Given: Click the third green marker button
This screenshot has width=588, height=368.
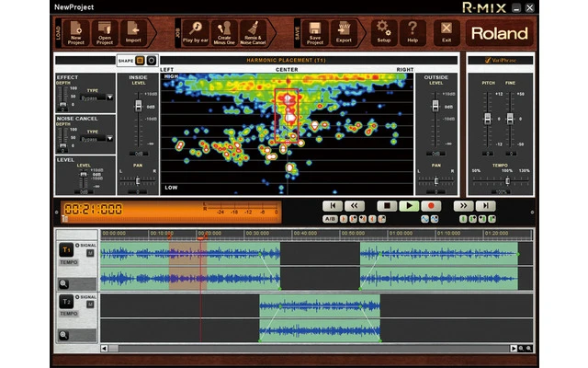Looking at the screenshot, I should point(482,219).
